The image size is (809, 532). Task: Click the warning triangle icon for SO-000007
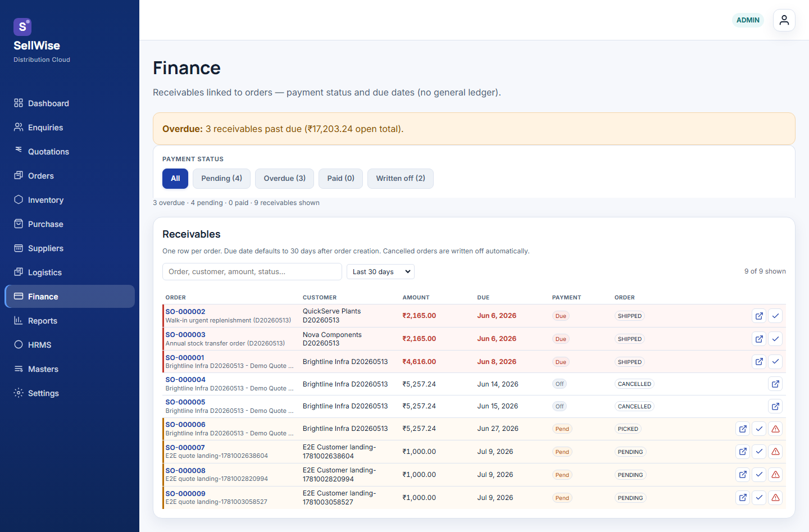[775, 451]
